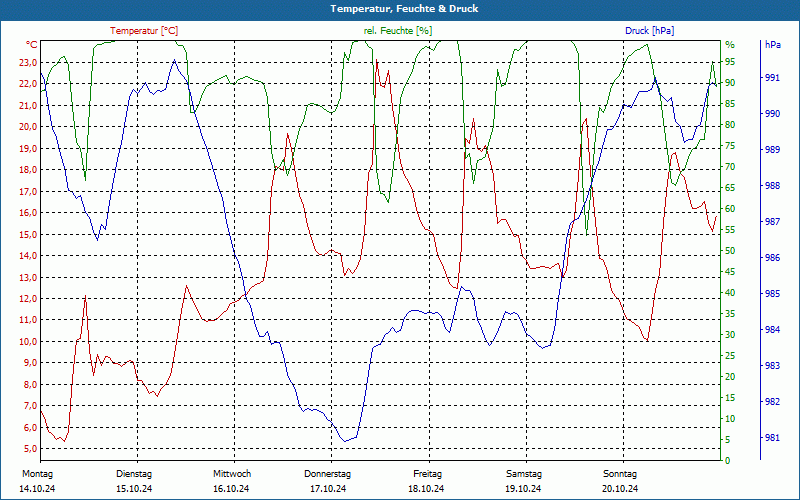The width and height of the screenshot is (800, 500).
Task: Click the date '17.10.24'
Action: (328, 489)
